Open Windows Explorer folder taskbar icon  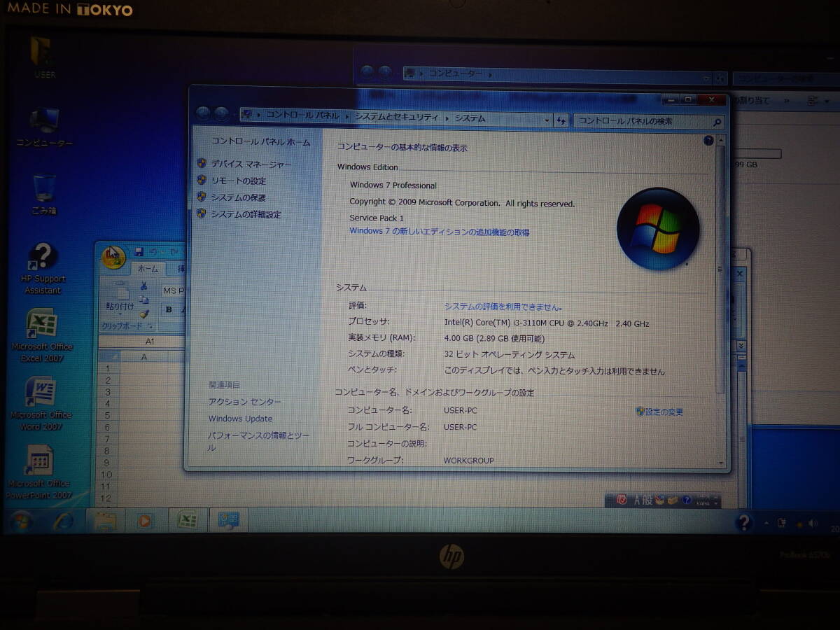point(104,521)
